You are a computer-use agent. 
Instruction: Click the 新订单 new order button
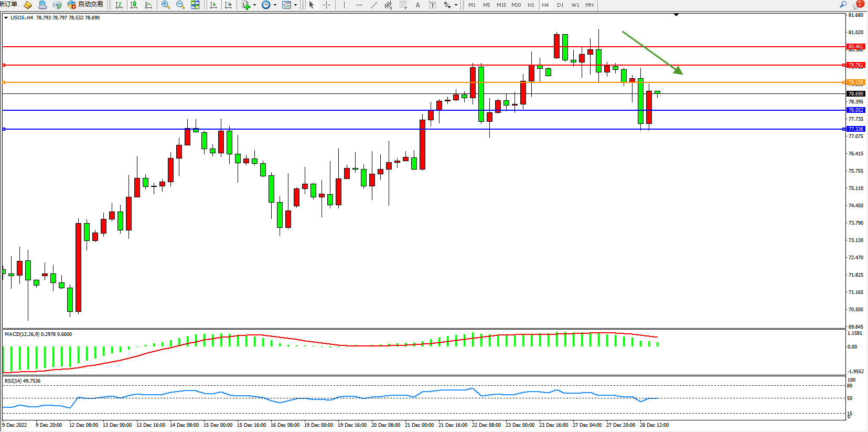9,5
